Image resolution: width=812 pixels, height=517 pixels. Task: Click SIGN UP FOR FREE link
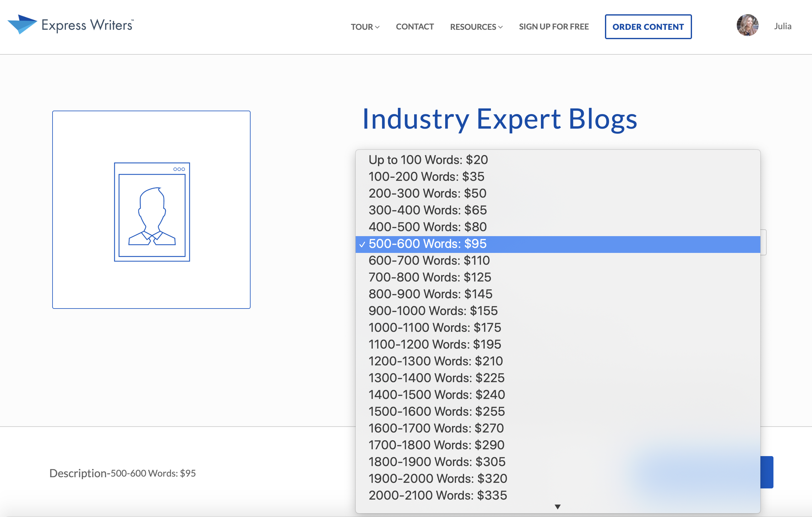tap(554, 27)
